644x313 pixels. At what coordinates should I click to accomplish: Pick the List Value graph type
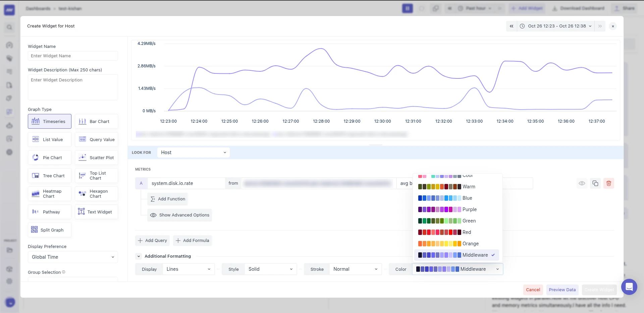coord(50,139)
